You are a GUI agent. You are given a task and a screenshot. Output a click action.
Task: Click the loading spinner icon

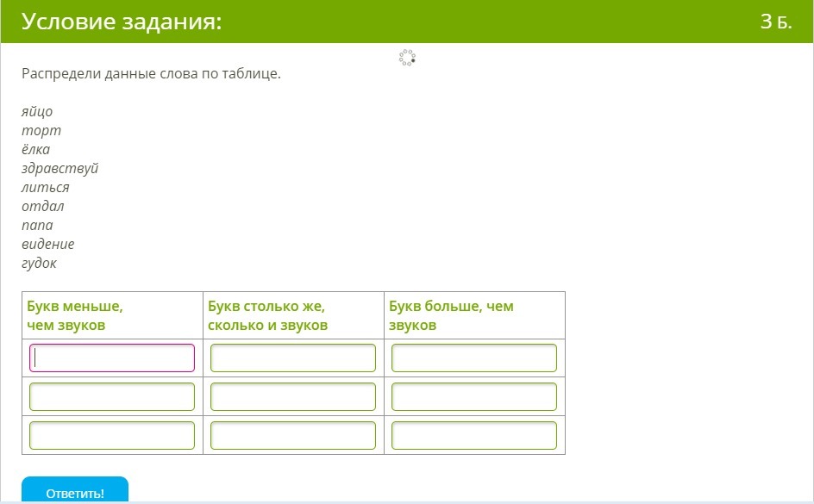click(x=407, y=58)
